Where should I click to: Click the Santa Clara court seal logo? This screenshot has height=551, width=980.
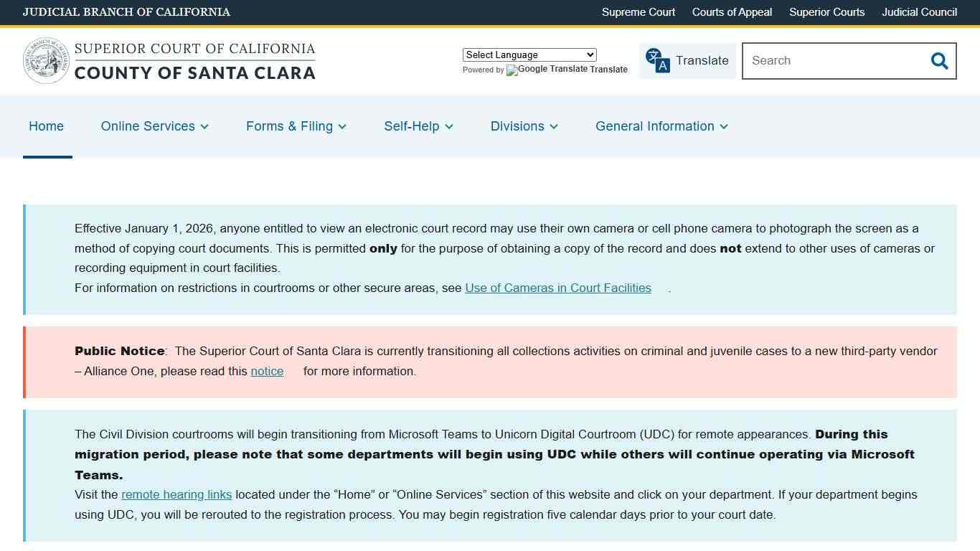46,60
